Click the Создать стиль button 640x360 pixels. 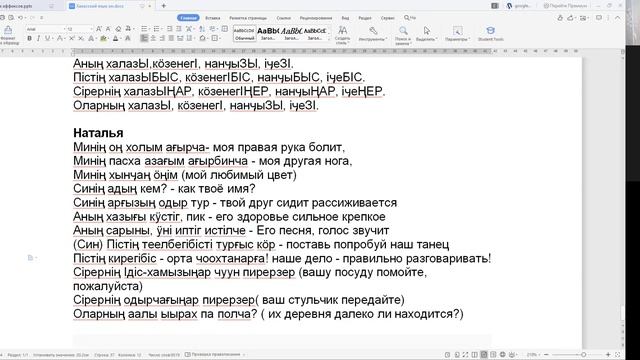point(342,35)
